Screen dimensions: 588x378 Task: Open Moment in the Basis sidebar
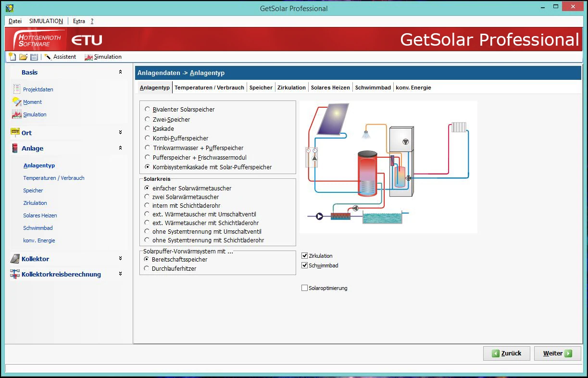tap(32, 102)
